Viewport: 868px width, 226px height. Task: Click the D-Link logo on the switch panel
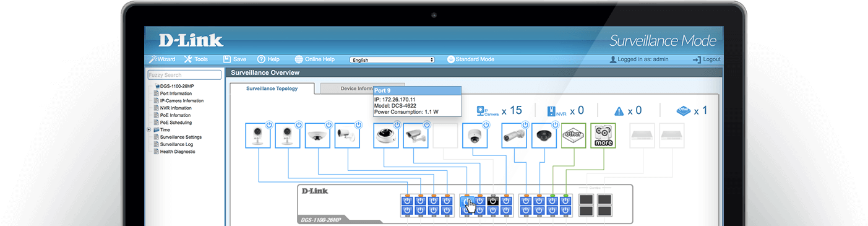[x=315, y=191]
